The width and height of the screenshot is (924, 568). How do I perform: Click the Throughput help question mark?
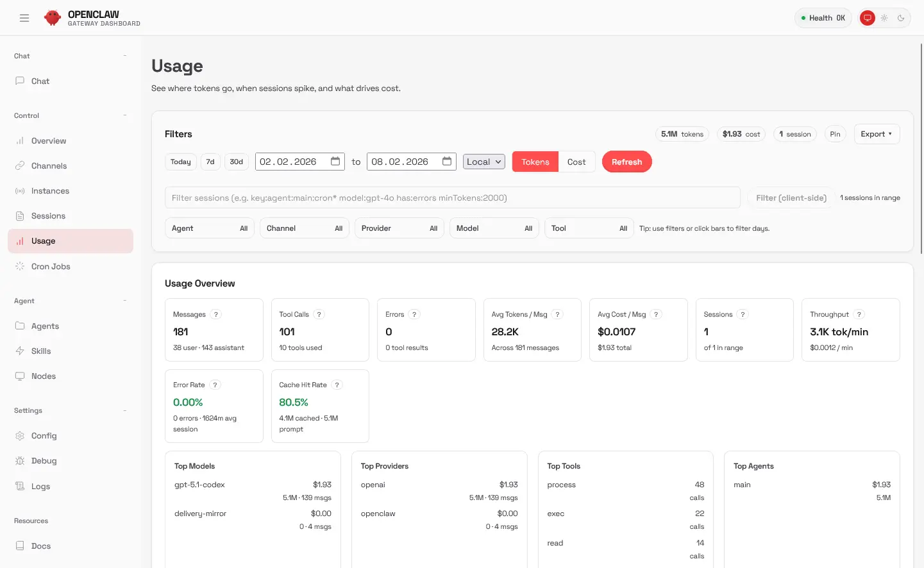[x=859, y=314]
